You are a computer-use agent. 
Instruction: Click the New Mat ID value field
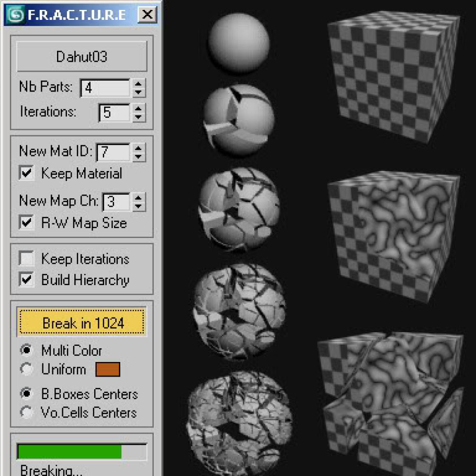click(x=113, y=152)
